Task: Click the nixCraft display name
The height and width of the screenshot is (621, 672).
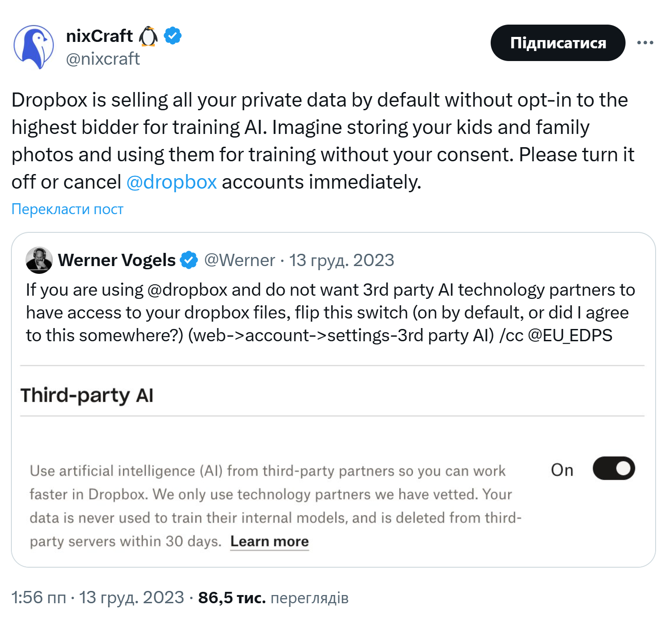Action: [99, 36]
